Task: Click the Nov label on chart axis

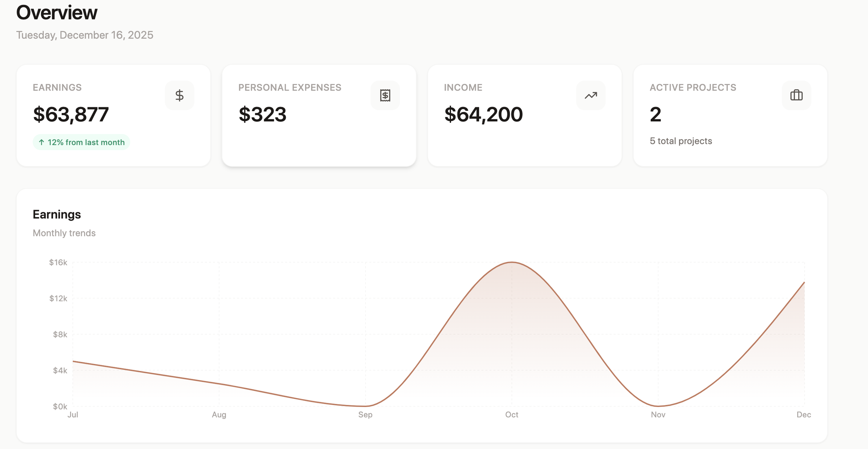Action: click(x=658, y=415)
